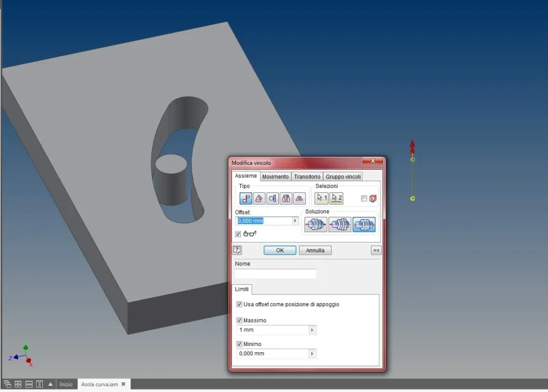Expand the Massimo value arrow menu

click(313, 330)
